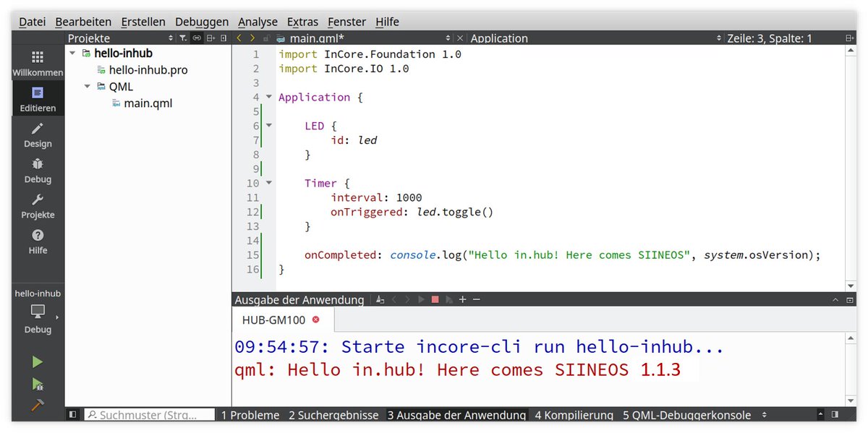Re-run the application from output pane
Viewport: 868px width, 433px height.
[422, 299]
